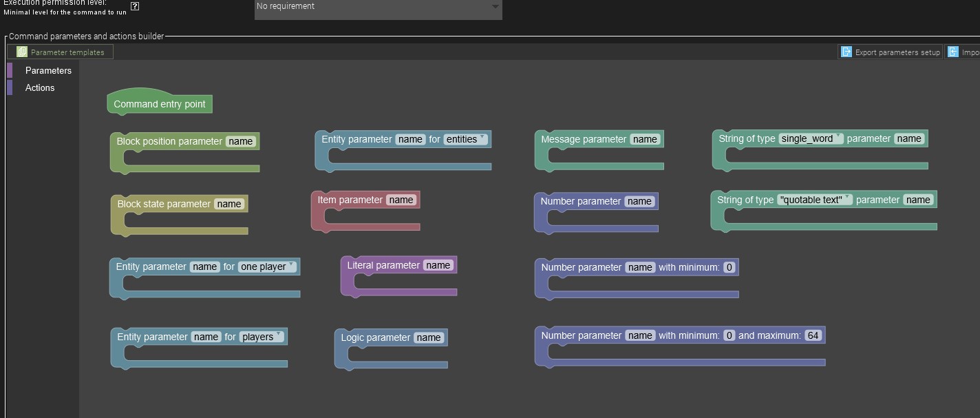
Task: Edit the maximum value 64 on Number parameter
Action: 813,335
